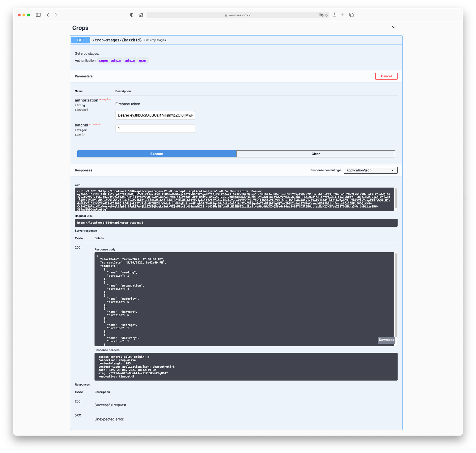476x453 pixels.
Task: Click the 5XX response code
Action: (x=78, y=415)
